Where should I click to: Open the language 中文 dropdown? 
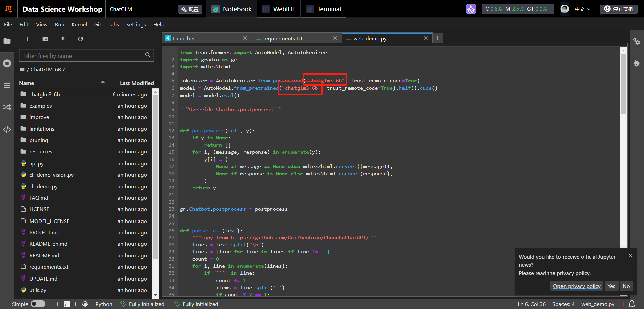coord(583,9)
